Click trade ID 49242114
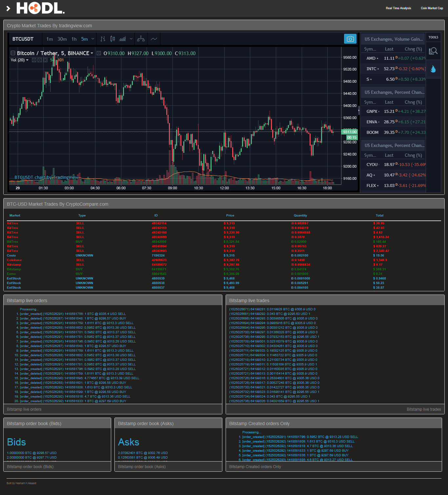This screenshot has height=495, width=448. coord(159,223)
